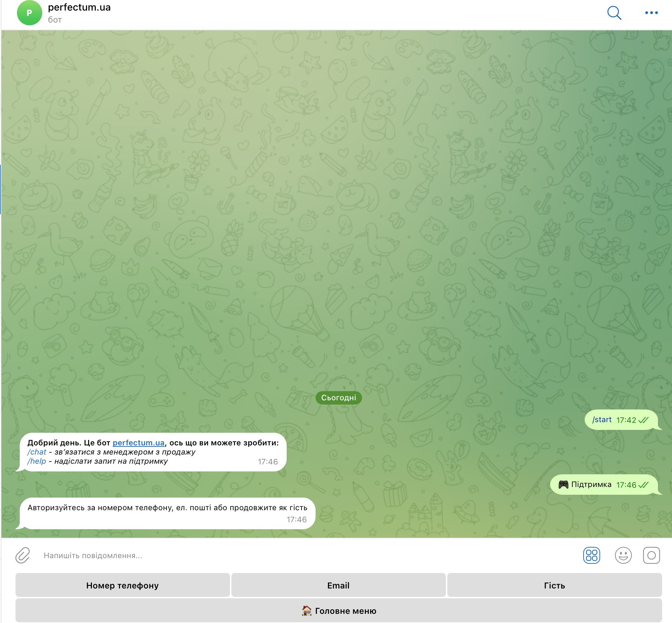
Task: Attach a file with the paperclip icon
Action: (x=23, y=555)
